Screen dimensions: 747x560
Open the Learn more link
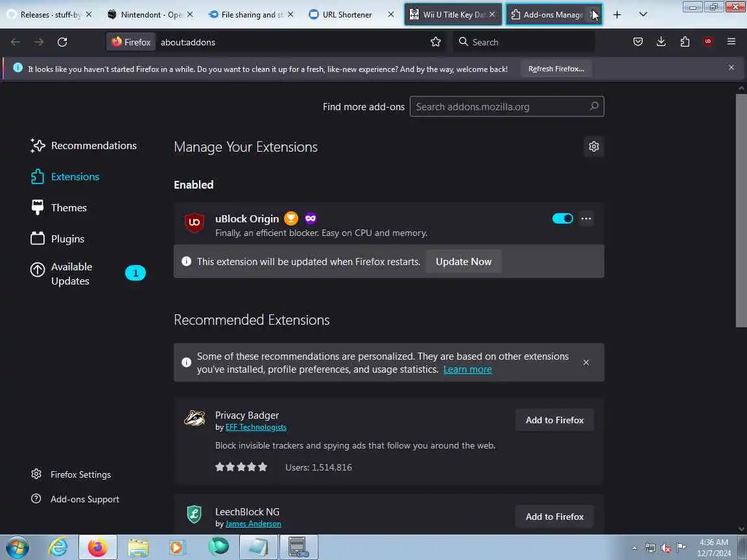click(468, 369)
